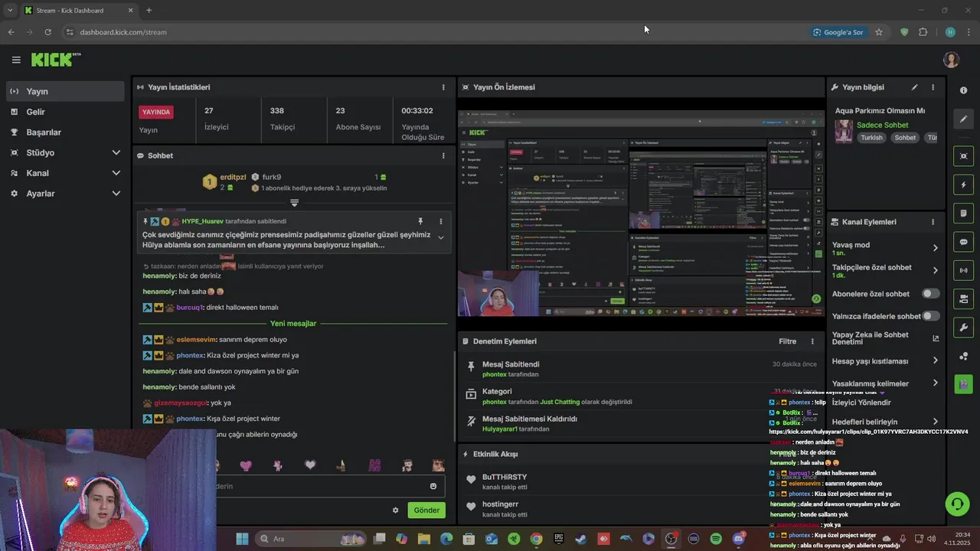980x551 pixels.
Task: Click the green headset support button
Action: 957,504
